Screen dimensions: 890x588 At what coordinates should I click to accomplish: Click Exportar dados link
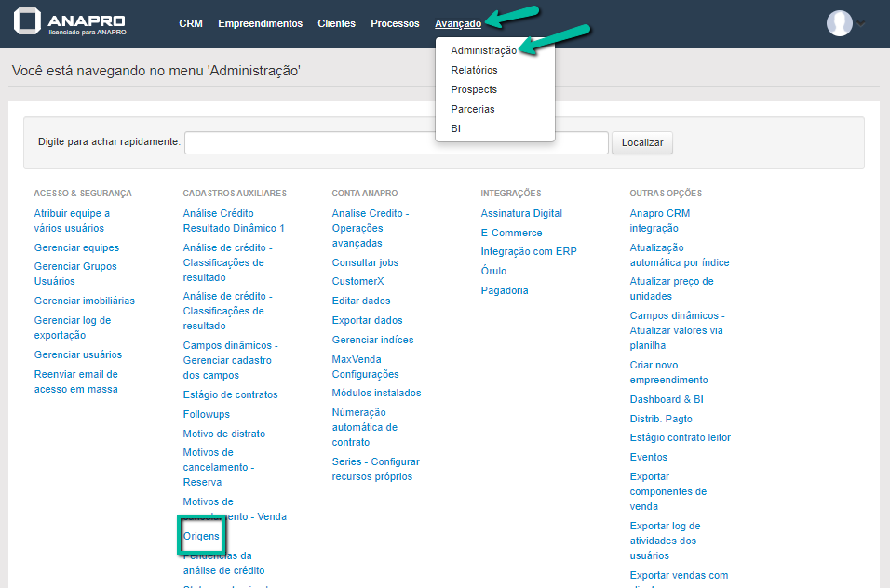pos(367,320)
